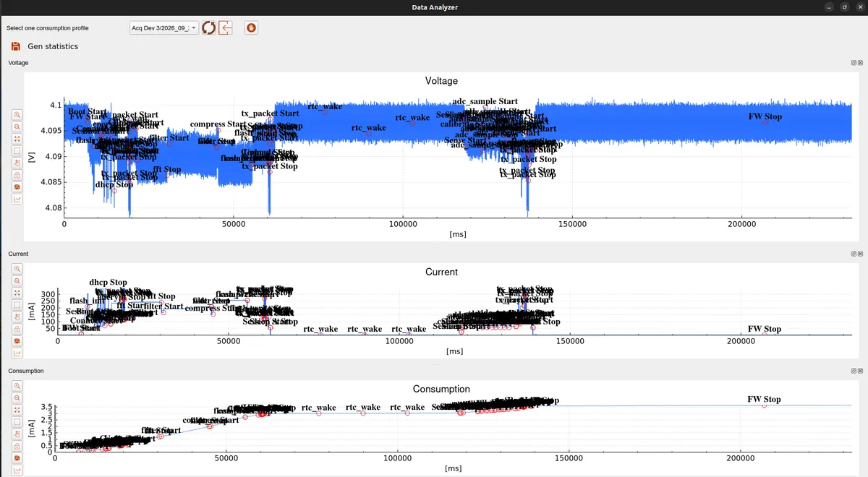Click the Consumption dock panel title
868x477 pixels.
[26, 371]
